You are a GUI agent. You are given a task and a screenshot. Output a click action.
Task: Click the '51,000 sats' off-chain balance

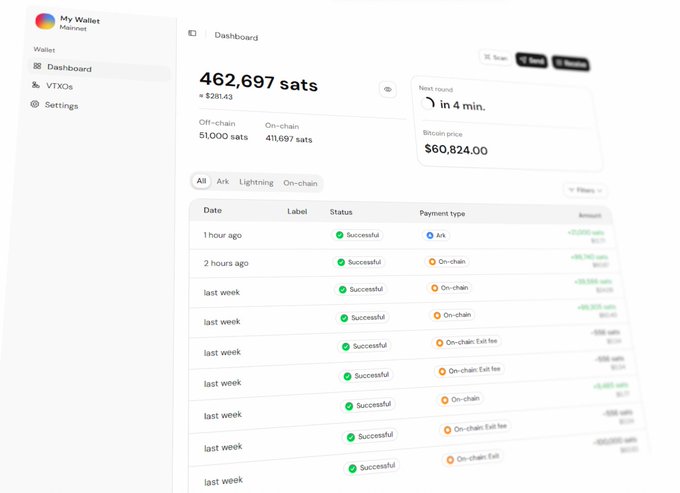pyautogui.click(x=223, y=136)
